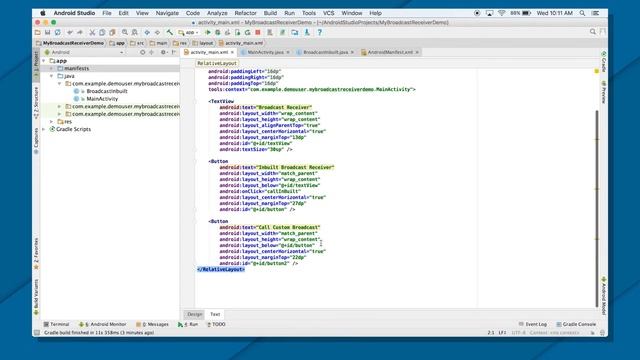Open the Build Variants side panel
The image size is (640, 360).
tap(36, 297)
